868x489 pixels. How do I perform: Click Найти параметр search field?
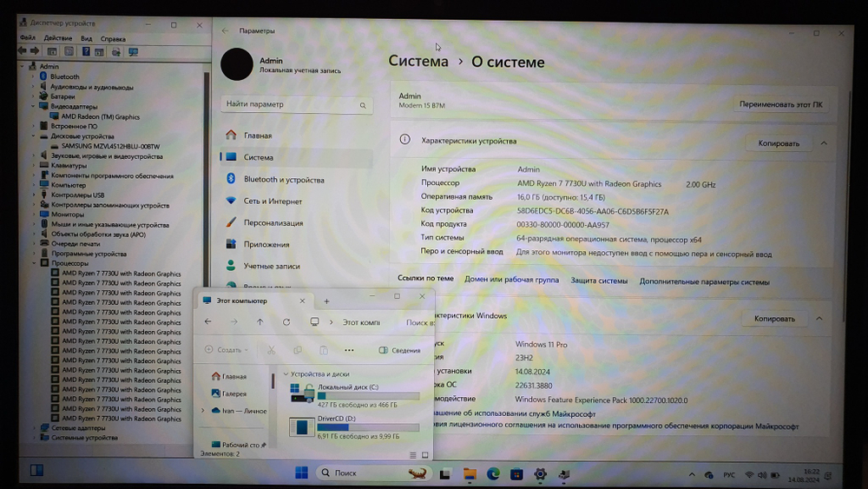297,105
